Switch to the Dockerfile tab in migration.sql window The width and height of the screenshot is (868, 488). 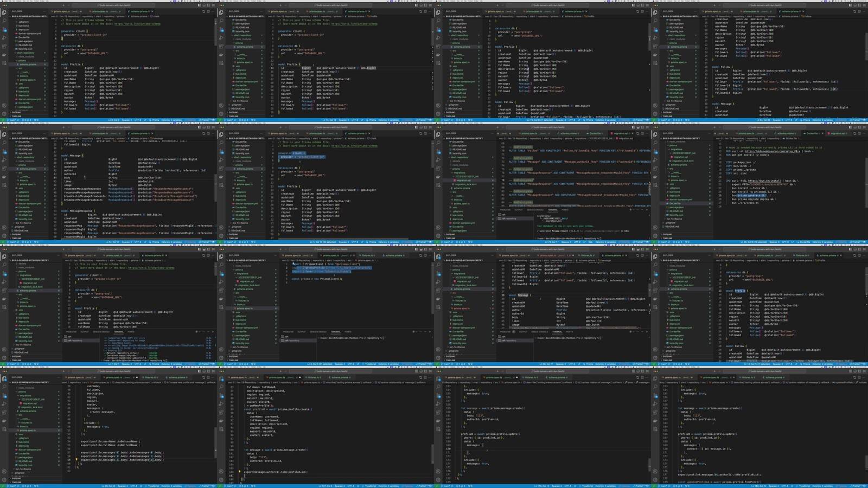click(x=595, y=133)
